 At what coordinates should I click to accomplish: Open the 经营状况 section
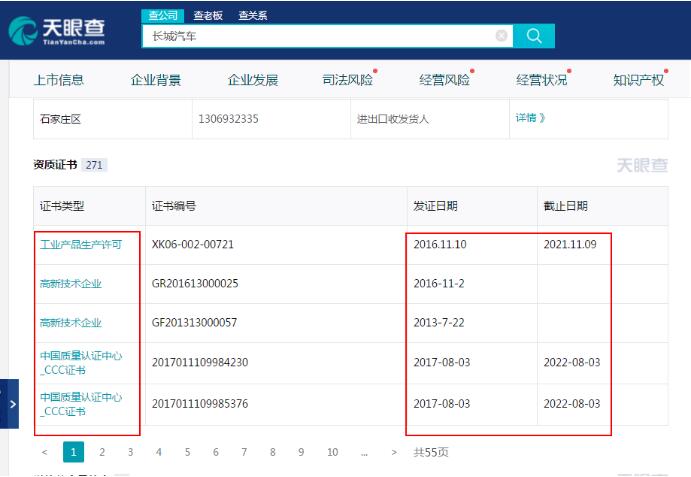(542, 80)
